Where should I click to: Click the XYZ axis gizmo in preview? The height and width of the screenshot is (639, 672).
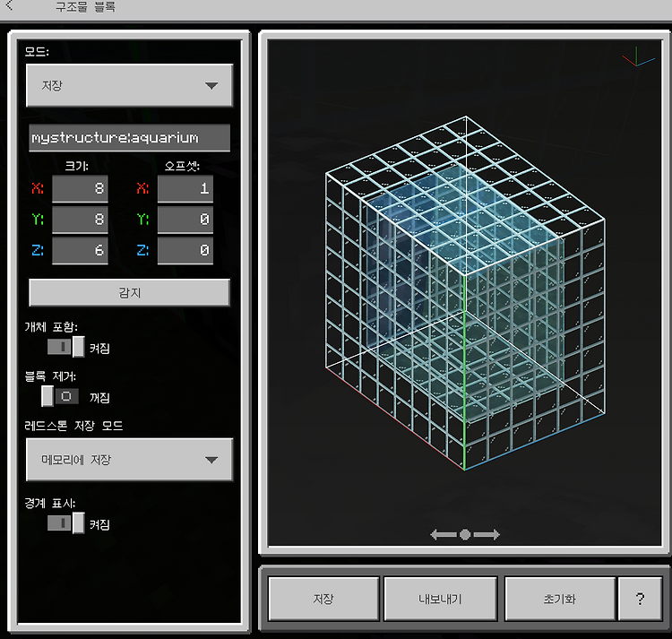click(x=638, y=57)
